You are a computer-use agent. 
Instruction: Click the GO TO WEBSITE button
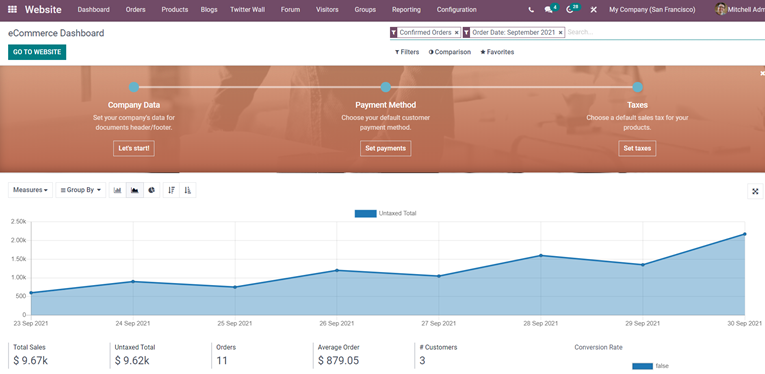(x=37, y=52)
